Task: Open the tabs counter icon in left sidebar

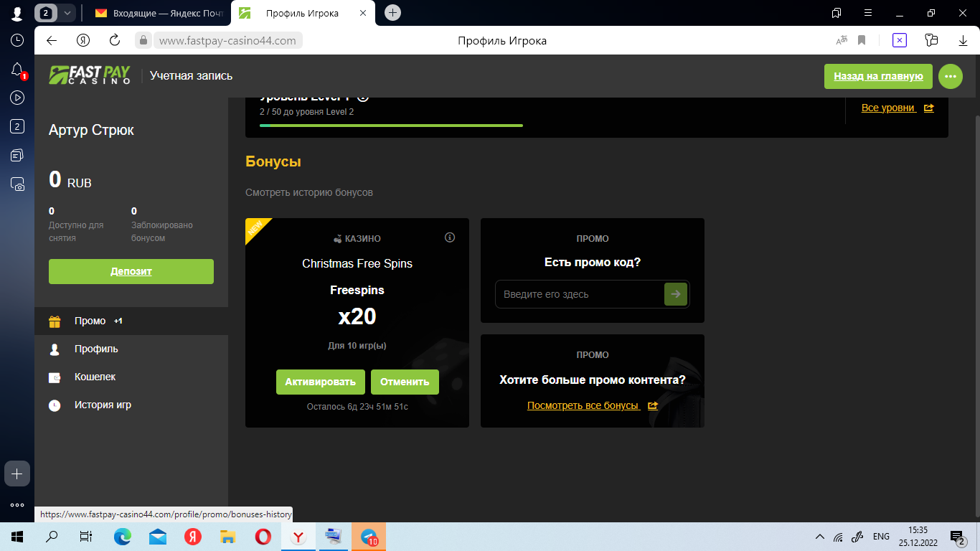Action: pos(17,126)
